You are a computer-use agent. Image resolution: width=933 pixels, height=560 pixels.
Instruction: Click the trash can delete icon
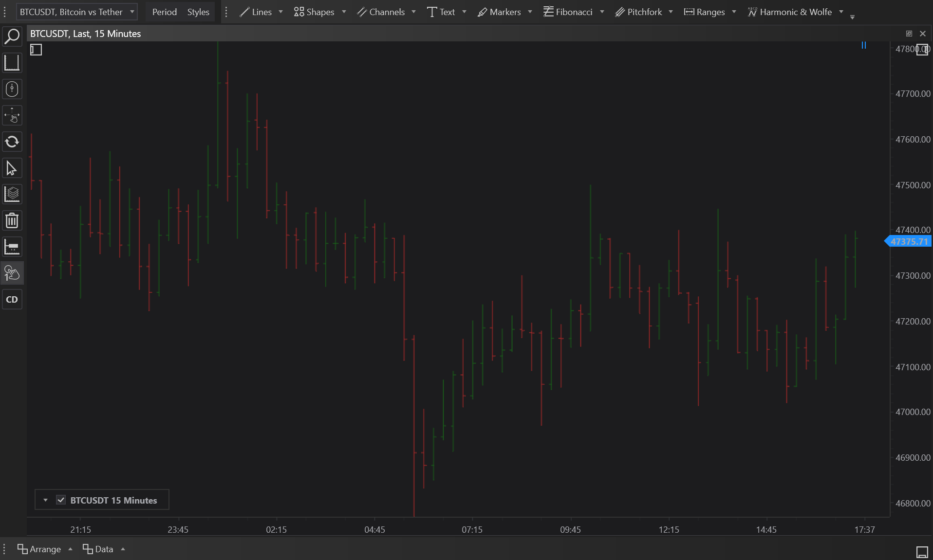pyautogui.click(x=12, y=220)
